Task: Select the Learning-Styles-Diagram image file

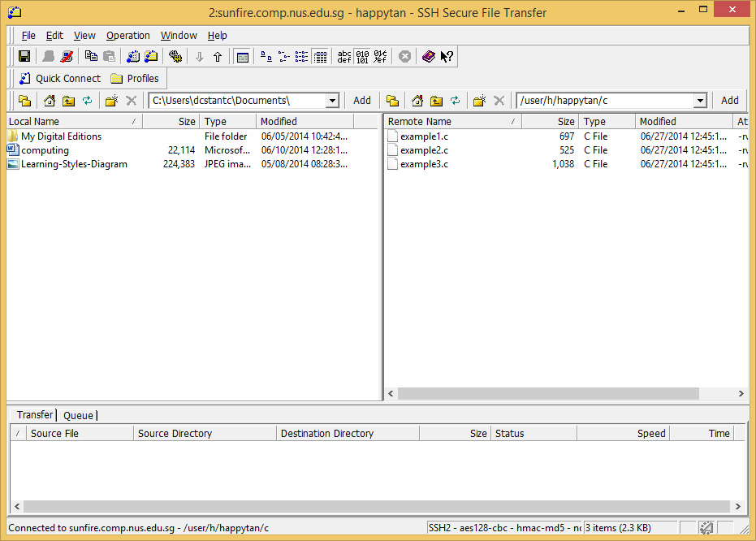Action: click(74, 164)
